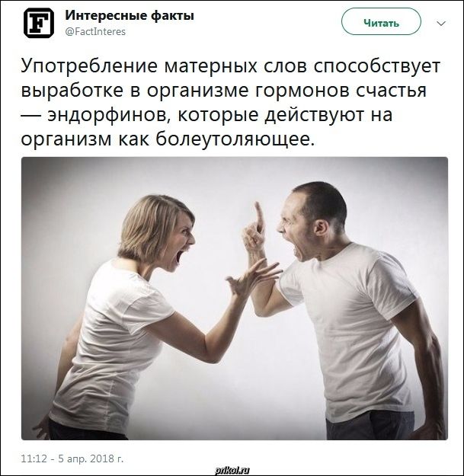Click the word способствует in tweet
This screenshot has height=476, width=464.
click(x=377, y=66)
